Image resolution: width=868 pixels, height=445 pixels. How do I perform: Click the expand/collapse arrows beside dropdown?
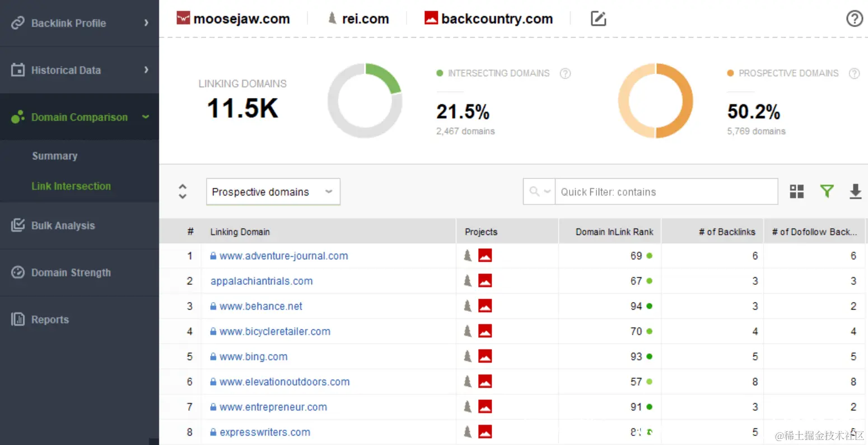[x=183, y=191]
